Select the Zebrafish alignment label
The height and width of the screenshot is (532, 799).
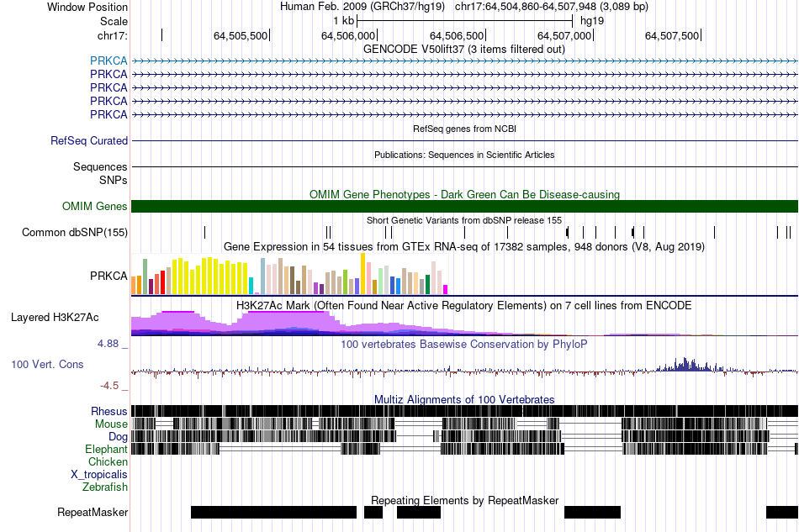tap(105, 487)
